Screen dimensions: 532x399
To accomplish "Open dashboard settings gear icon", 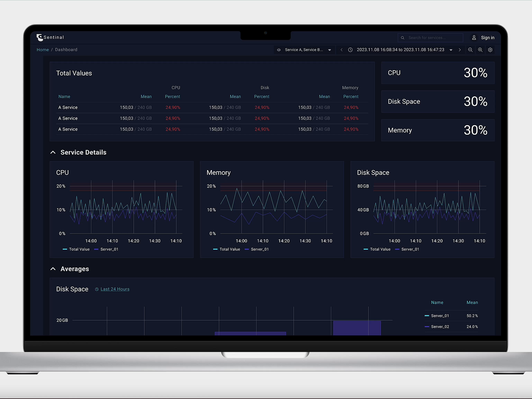I will pyautogui.click(x=490, y=50).
